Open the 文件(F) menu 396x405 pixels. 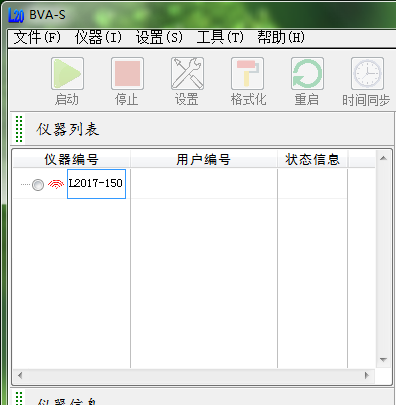coord(37,37)
